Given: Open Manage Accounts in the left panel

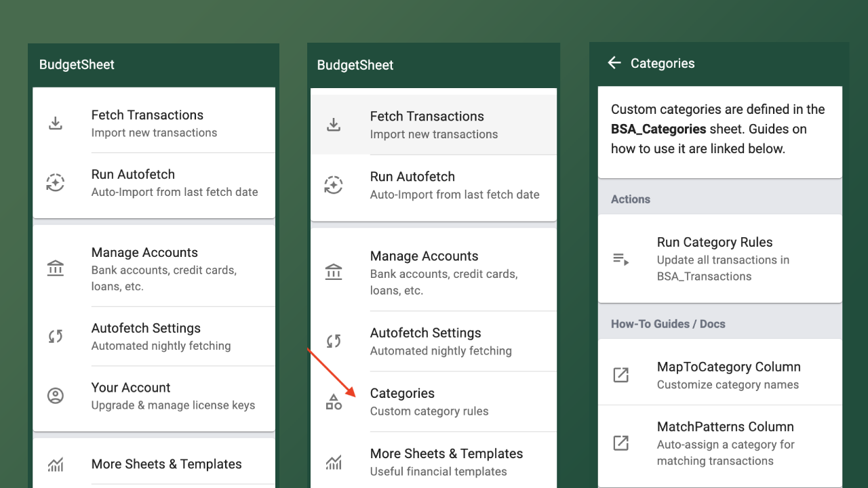Looking at the screenshot, I should pyautogui.click(x=154, y=268).
